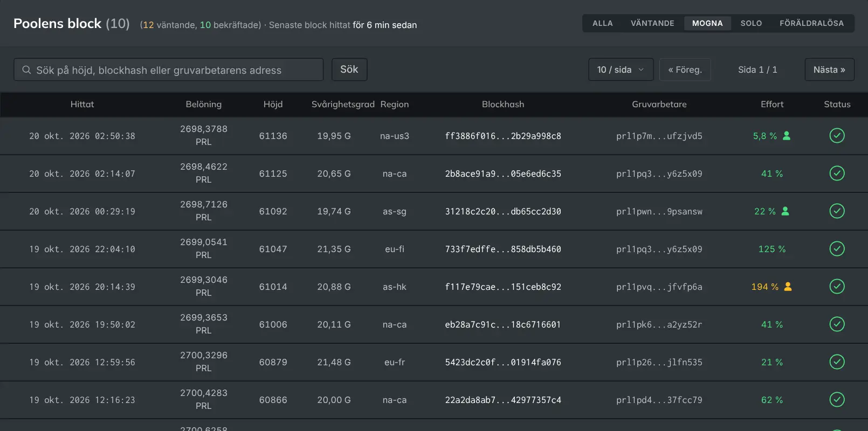Click the Höjd column header

[x=273, y=104]
